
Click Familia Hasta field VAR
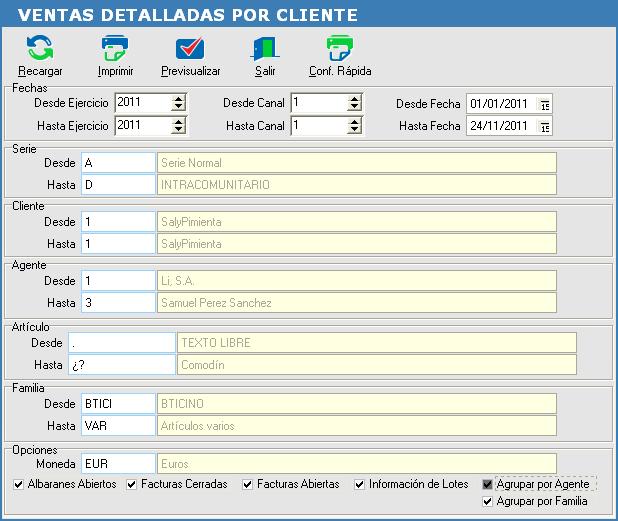click(x=118, y=426)
